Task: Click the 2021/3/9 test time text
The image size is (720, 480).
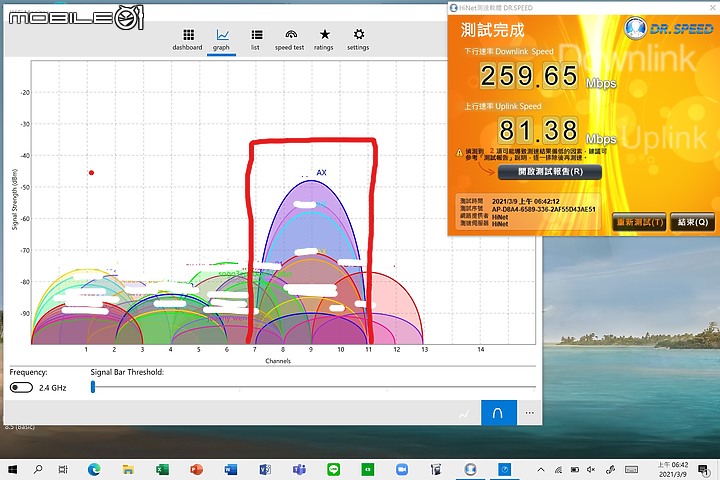Action: coord(525,202)
